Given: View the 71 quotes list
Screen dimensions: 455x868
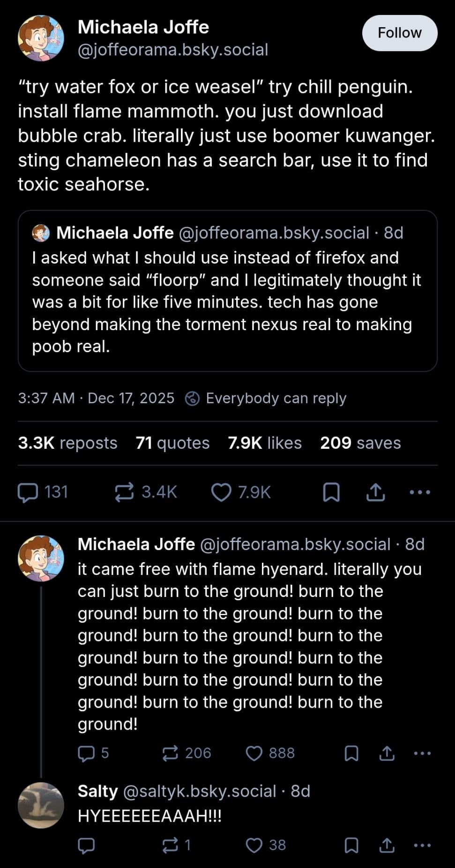Looking at the screenshot, I should 172,443.
